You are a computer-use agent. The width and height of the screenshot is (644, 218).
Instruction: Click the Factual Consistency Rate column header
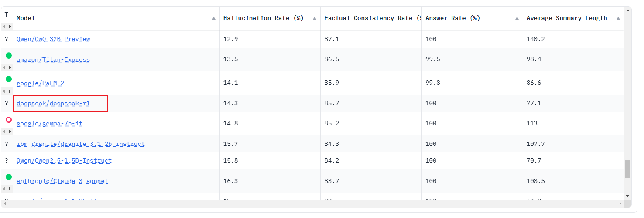(371, 18)
